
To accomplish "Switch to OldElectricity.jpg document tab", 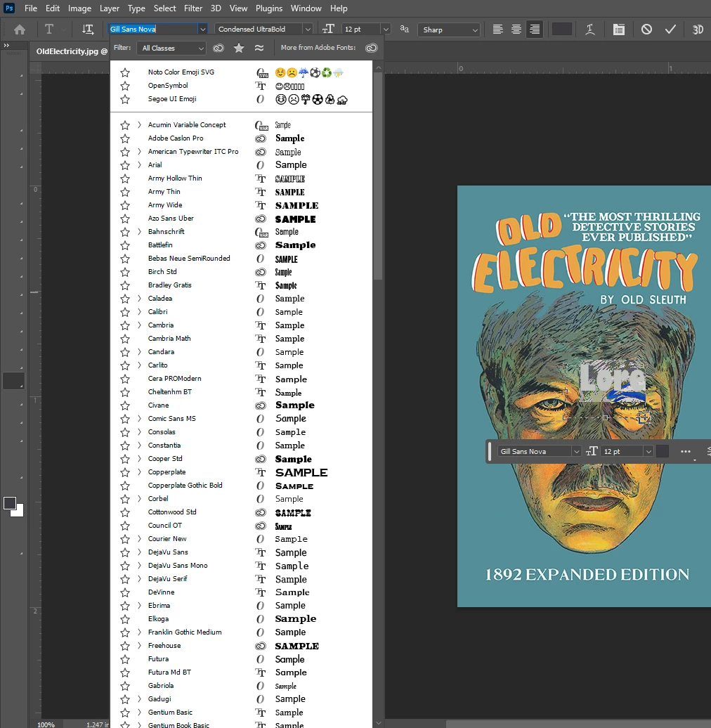I will tap(72, 51).
